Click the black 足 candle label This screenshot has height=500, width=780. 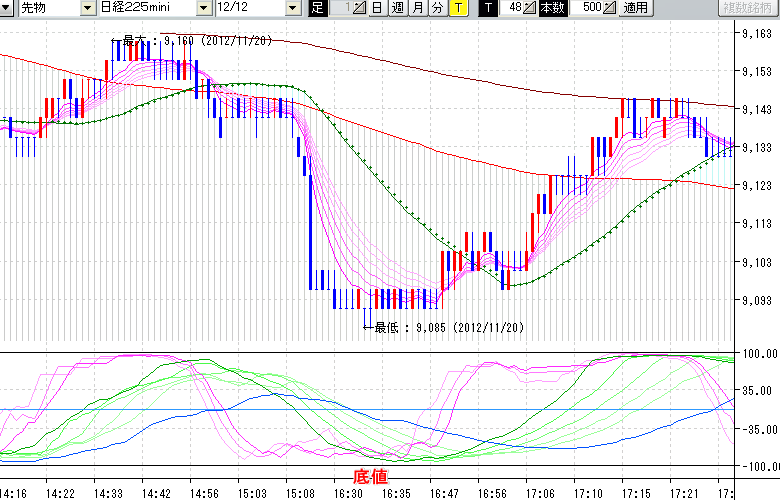(317, 8)
